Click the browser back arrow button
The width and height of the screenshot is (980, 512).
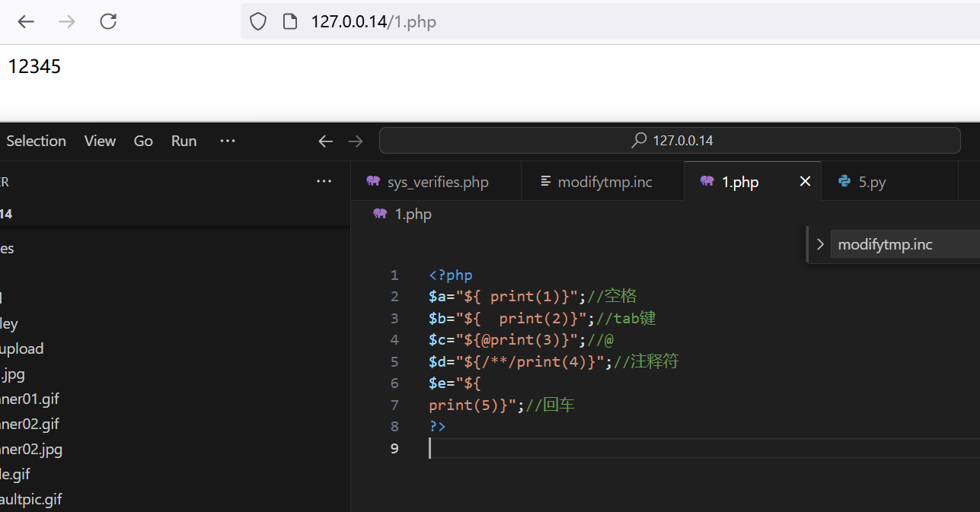coord(26,21)
